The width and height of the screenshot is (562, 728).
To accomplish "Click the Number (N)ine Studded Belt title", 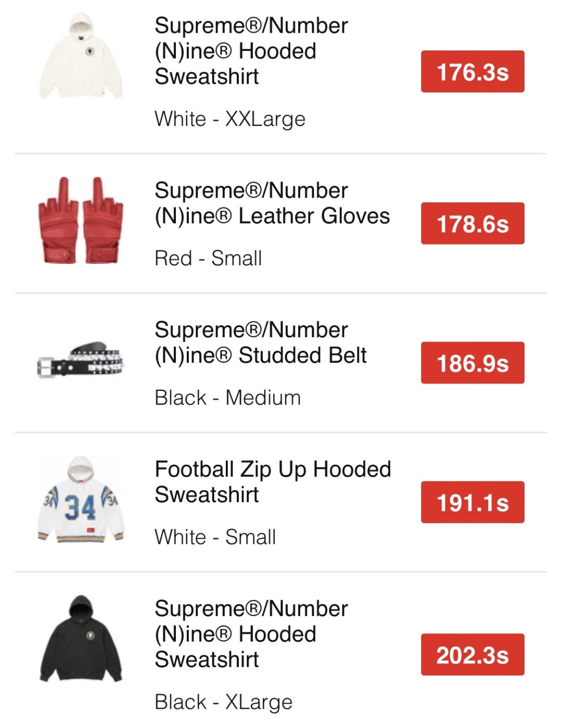I will tap(261, 343).
